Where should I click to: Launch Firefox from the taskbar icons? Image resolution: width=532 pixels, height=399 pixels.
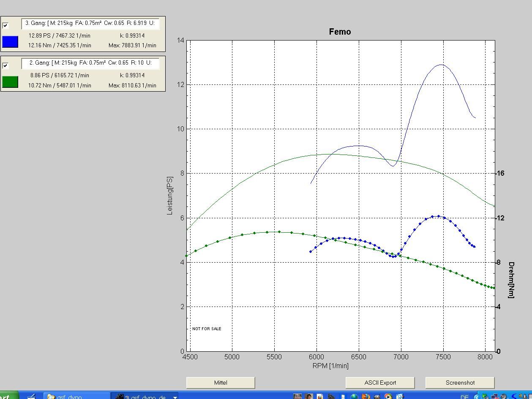coord(366,396)
